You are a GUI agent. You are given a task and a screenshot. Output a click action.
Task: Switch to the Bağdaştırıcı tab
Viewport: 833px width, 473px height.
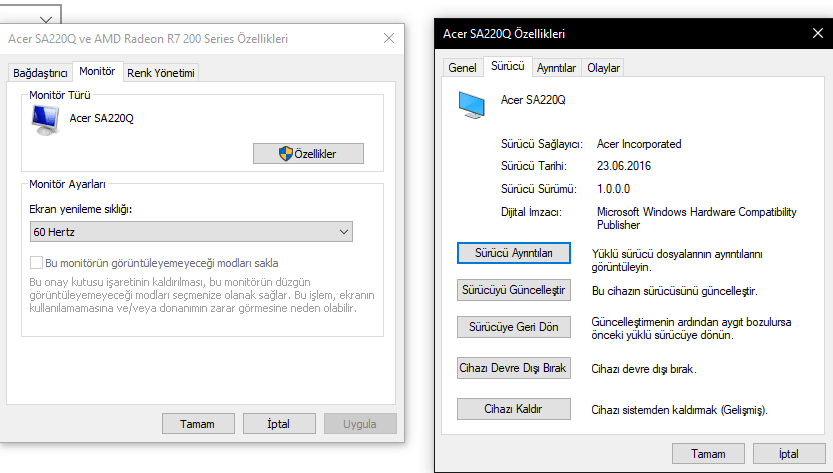coord(40,73)
